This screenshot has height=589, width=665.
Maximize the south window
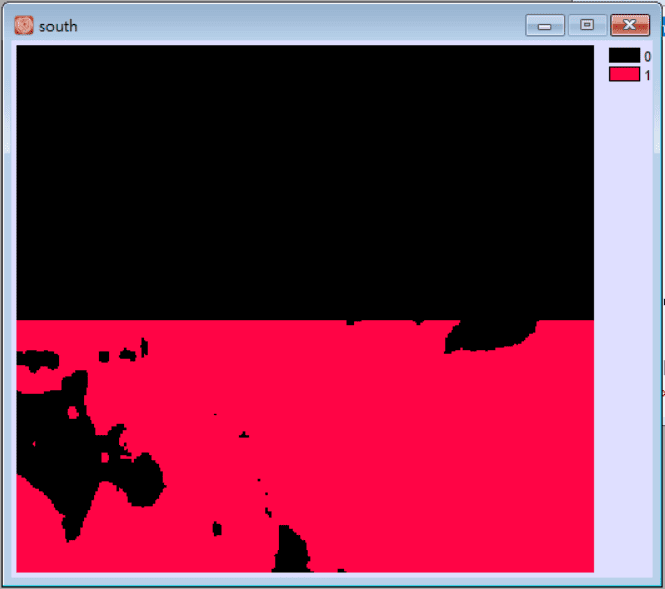tap(587, 25)
